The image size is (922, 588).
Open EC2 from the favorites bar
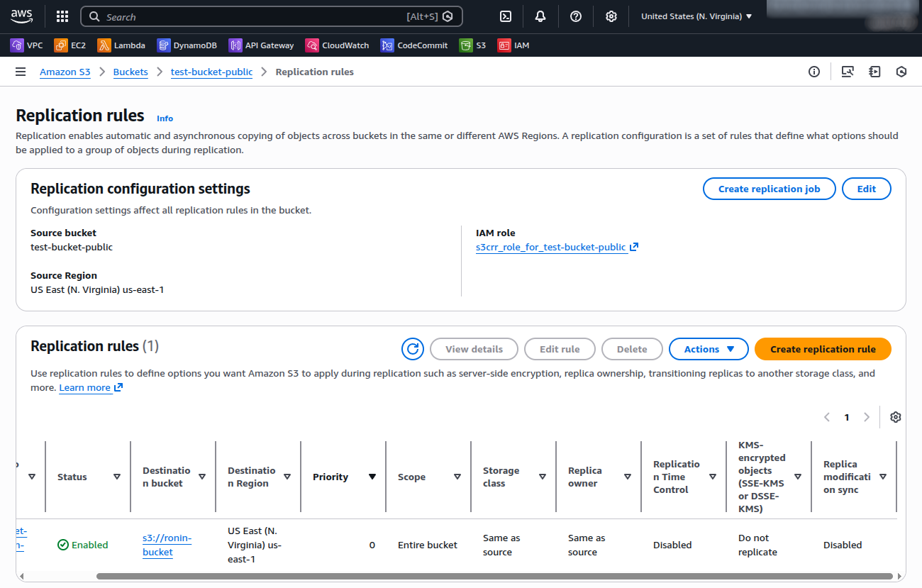click(x=70, y=45)
